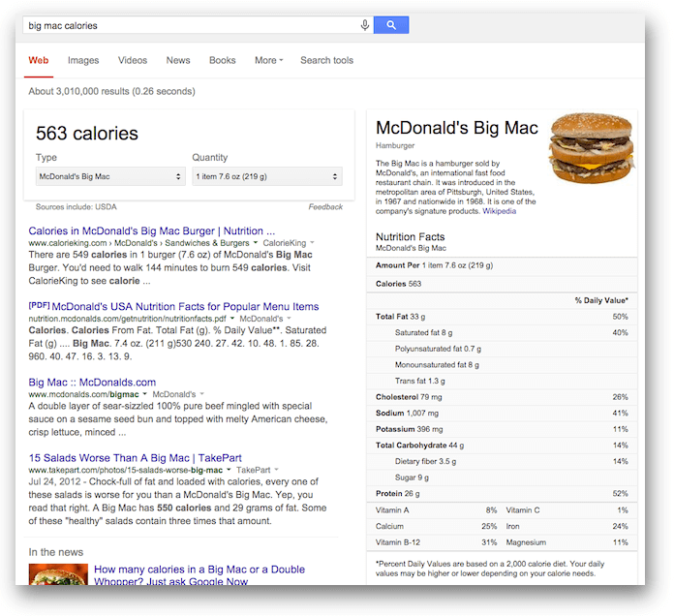Expand the arrow after the nutrition.mcdonalds.com URL

pos(232,319)
